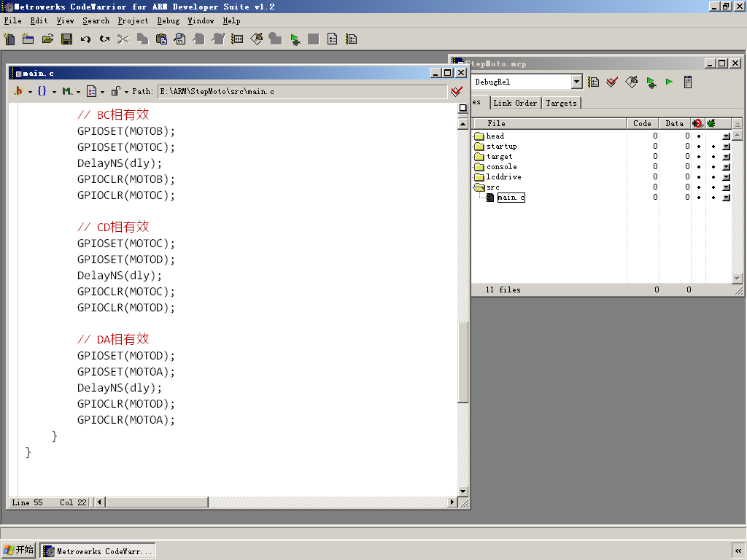Screen dimensions: 747x560
Task: Open Find with the magnifier icon
Action: pyautogui.click(x=180, y=39)
